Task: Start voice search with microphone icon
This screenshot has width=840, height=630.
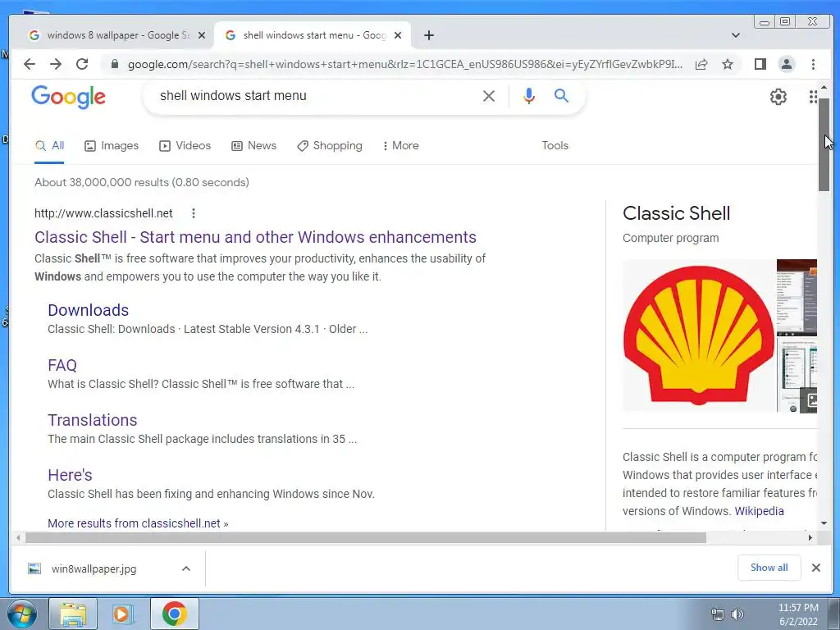Action: click(x=529, y=96)
